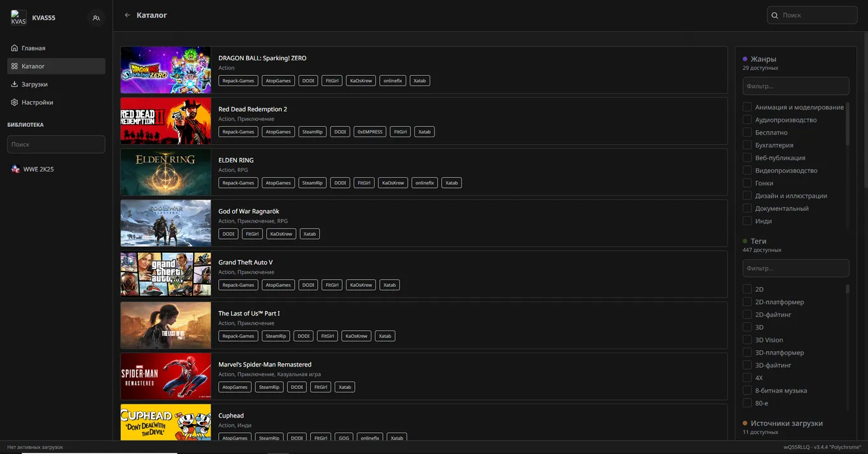Check the Анимация и моделирование genre

pos(747,107)
